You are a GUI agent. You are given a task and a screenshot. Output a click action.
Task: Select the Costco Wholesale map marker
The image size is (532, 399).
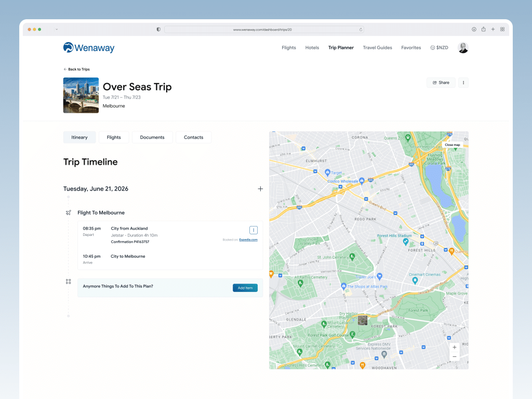(x=362, y=181)
